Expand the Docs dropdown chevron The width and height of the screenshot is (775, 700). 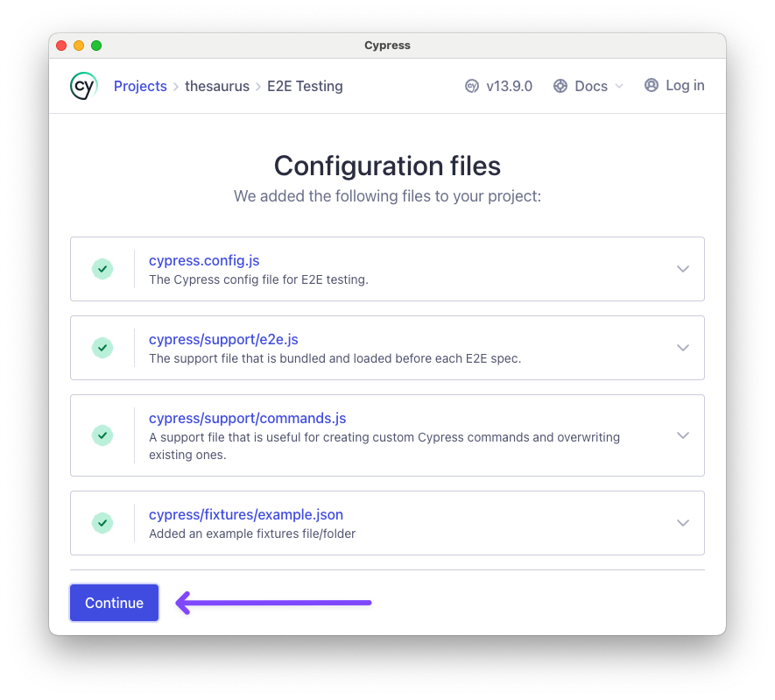pyautogui.click(x=619, y=87)
